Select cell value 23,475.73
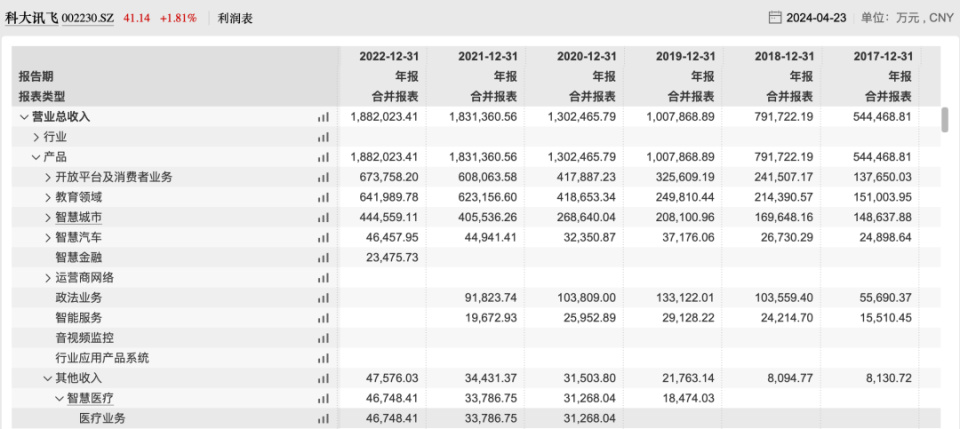This screenshot has width=960, height=429. pos(392,258)
